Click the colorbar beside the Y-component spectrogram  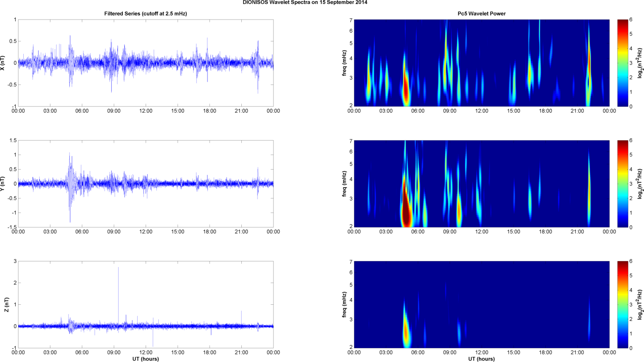(x=622, y=184)
